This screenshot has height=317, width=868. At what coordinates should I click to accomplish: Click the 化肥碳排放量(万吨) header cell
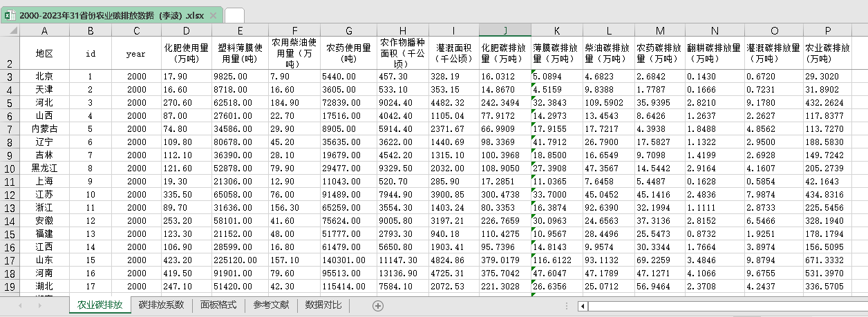[x=505, y=53]
